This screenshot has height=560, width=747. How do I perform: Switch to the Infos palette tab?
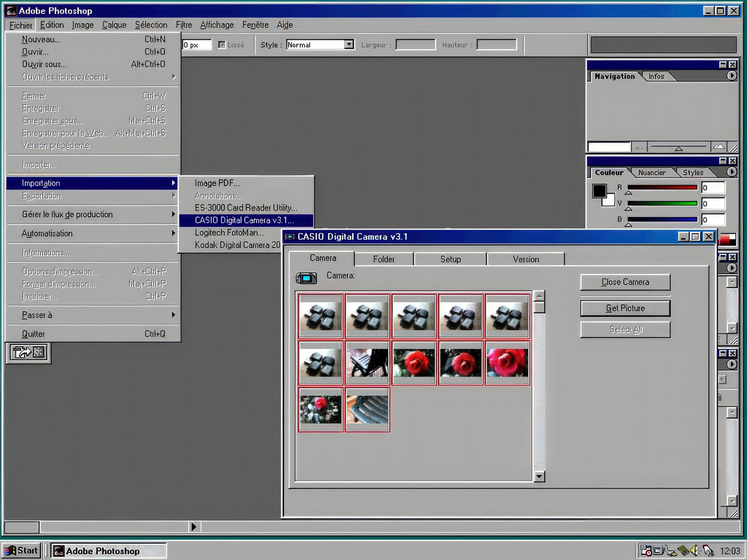click(x=657, y=76)
